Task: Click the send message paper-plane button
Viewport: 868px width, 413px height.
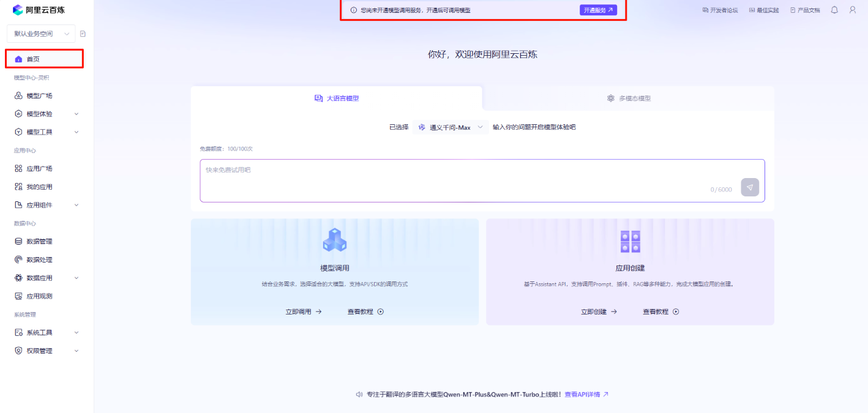Action: click(x=750, y=187)
